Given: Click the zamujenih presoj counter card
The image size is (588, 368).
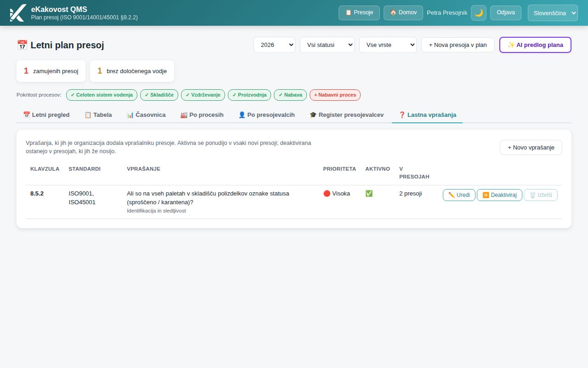Looking at the screenshot, I should (51, 71).
